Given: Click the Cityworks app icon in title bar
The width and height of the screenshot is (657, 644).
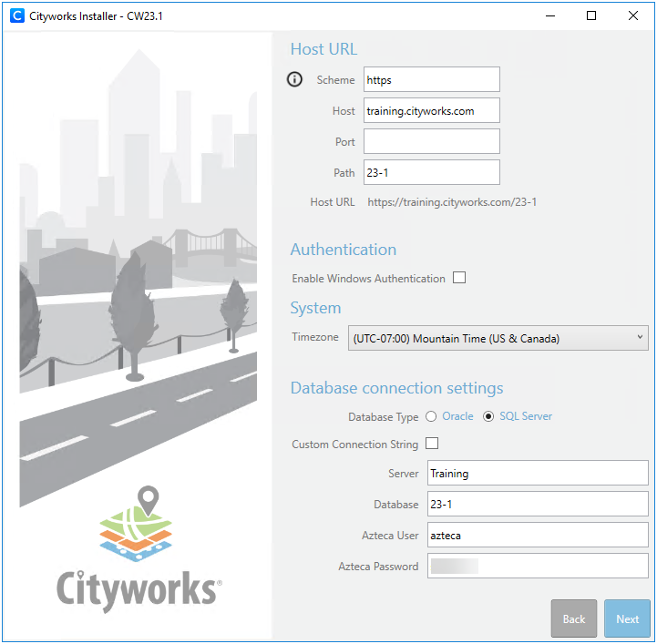Looking at the screenshot, I should click(15, 15).
